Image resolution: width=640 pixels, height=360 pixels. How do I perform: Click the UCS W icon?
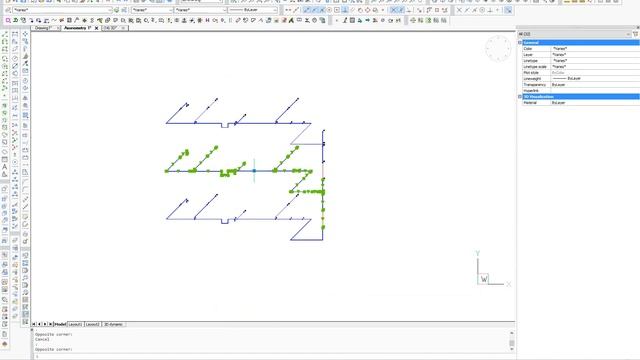[484, 279]
